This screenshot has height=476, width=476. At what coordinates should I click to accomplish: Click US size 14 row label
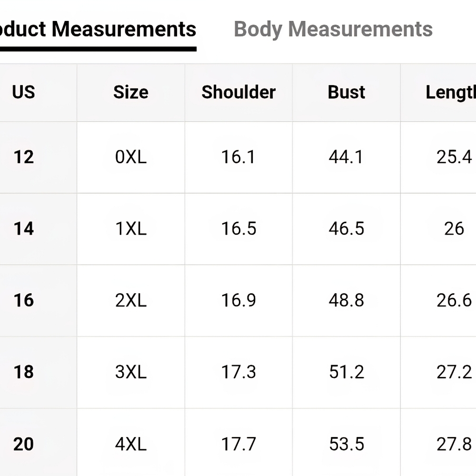[24, 228]
